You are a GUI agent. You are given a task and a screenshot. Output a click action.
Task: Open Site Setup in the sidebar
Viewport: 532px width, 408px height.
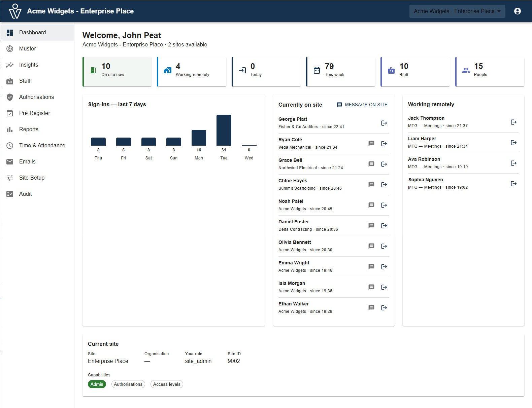(x=37, y=178)
